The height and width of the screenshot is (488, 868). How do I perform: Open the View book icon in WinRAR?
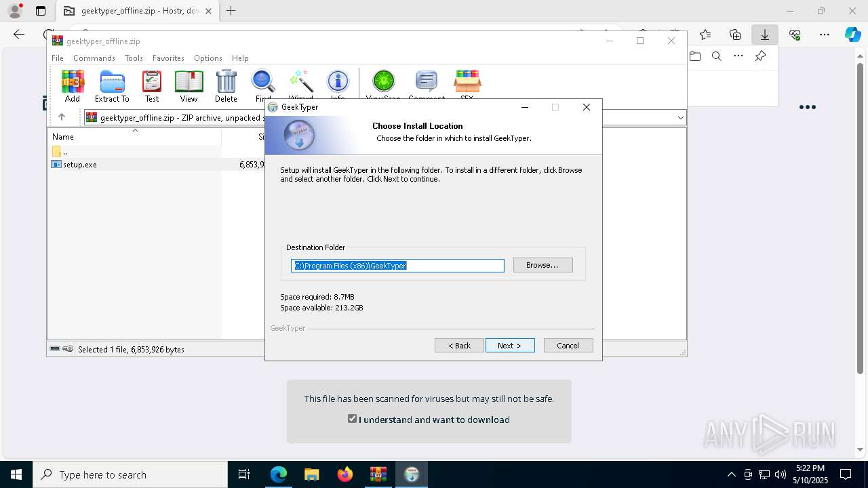coord(189,86)
